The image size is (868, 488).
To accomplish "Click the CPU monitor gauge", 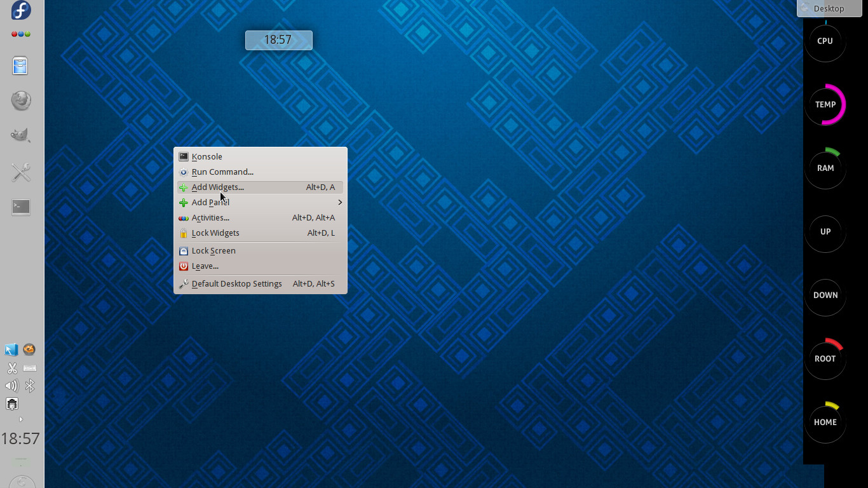I will pos(825,41).
